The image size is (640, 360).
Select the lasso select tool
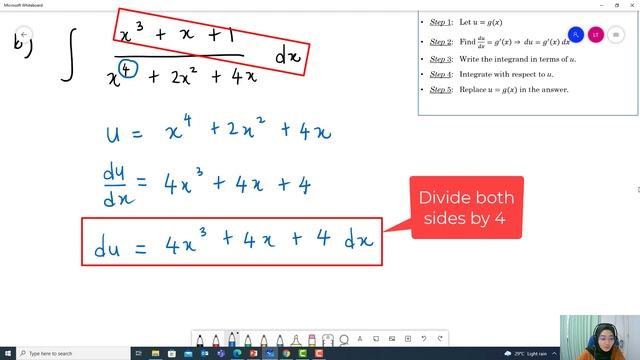(x=344, y=340)
